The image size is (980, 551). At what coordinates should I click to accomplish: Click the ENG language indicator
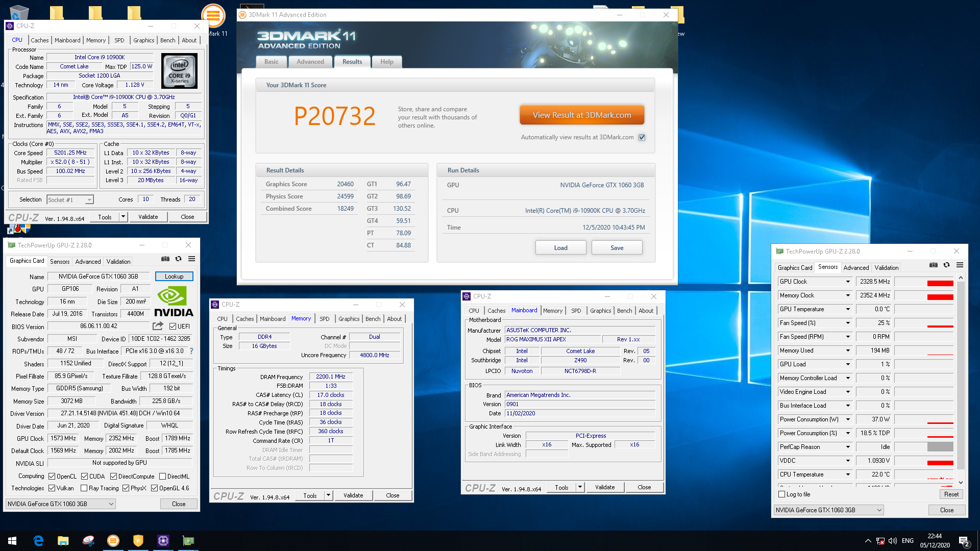[908, 541]
